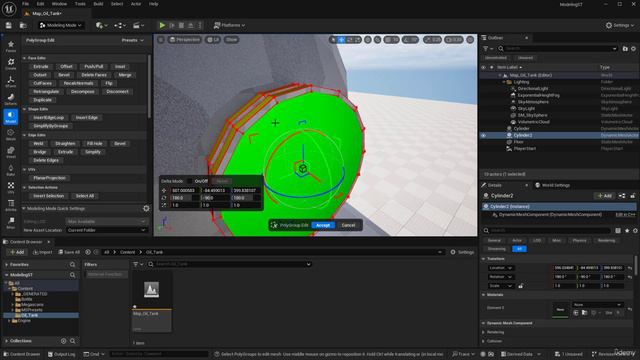Click the Select All button

(85, 196)
